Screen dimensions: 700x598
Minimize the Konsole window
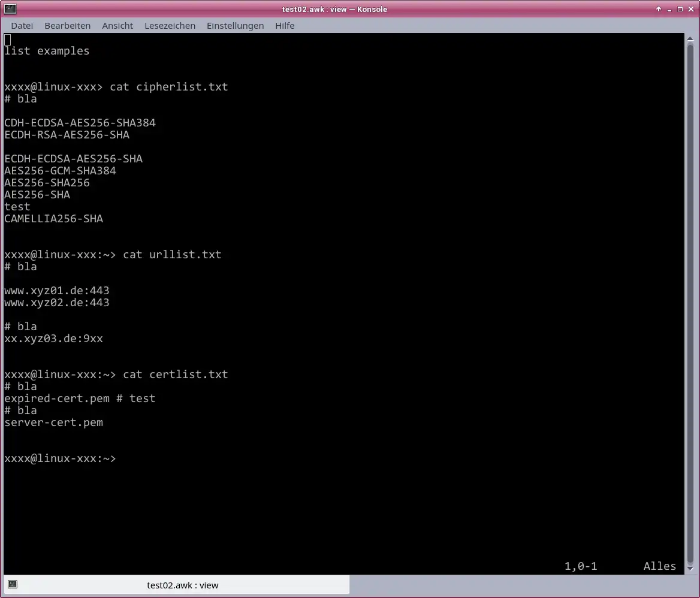coord(669,9)
